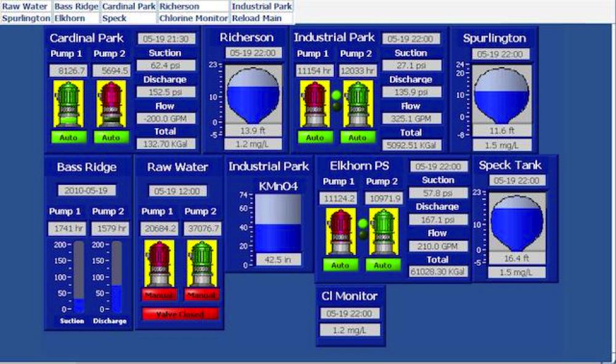Toggle Industrial Park Pump 2 Auto button
616x364 pixels.
(358, 137)
